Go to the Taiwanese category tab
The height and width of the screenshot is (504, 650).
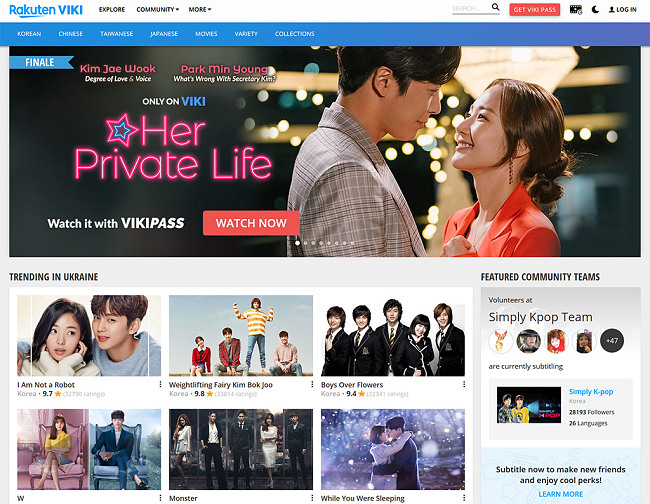click(x=116, y=34)
